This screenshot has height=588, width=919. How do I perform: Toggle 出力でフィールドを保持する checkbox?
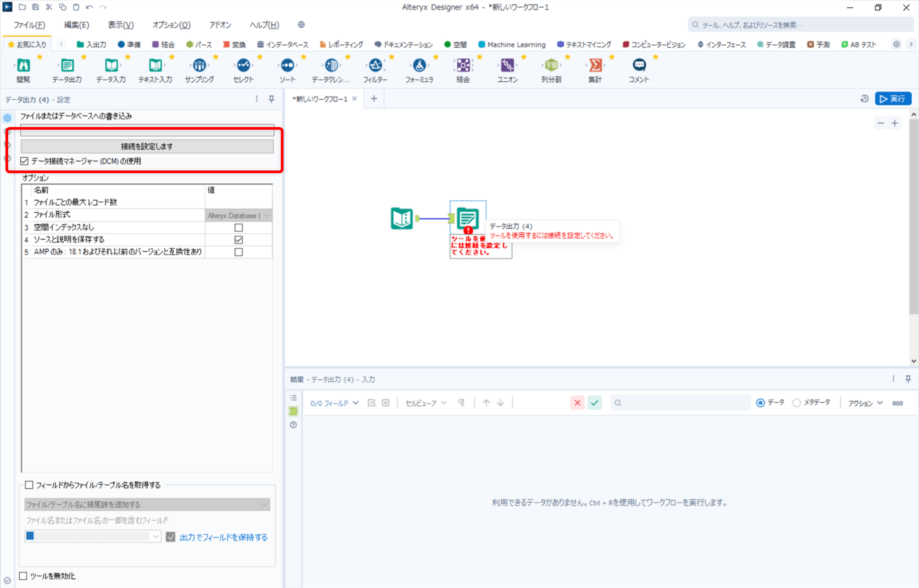coord(170,537)
